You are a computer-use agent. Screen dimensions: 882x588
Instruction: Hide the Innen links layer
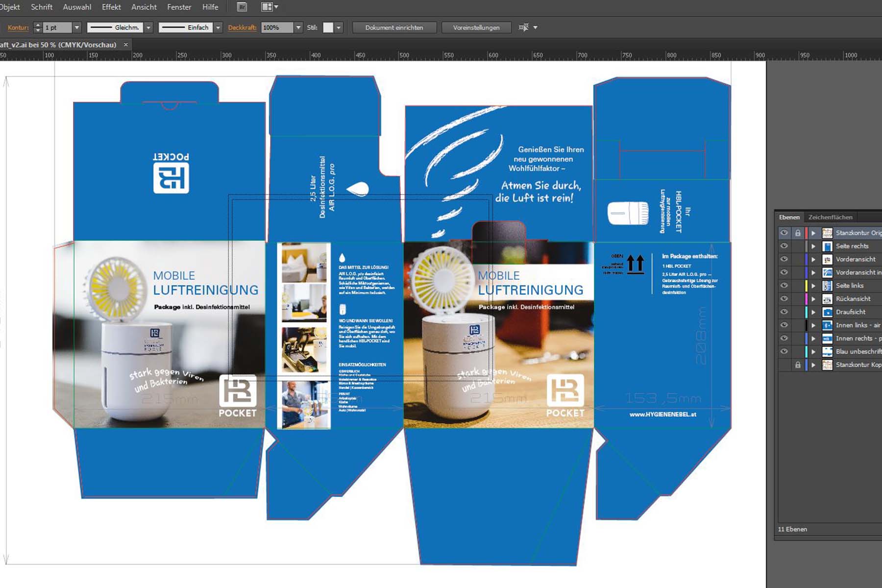click(x=784, y=325)
